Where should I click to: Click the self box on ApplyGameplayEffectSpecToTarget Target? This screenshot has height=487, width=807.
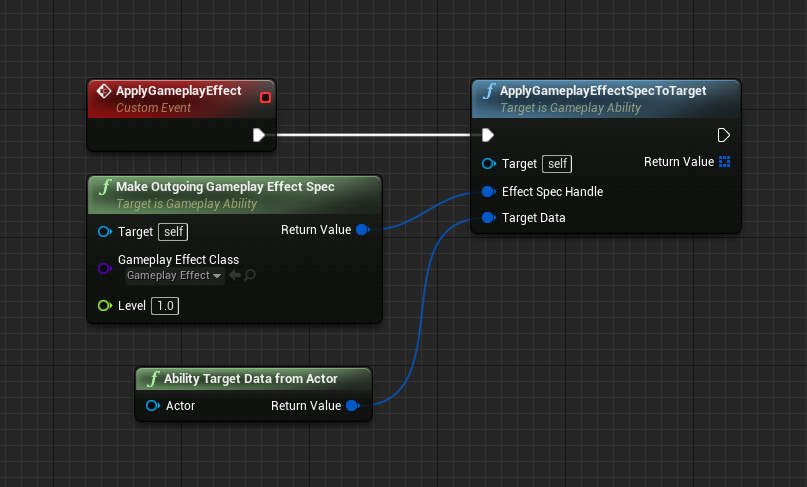pos(557,164)
